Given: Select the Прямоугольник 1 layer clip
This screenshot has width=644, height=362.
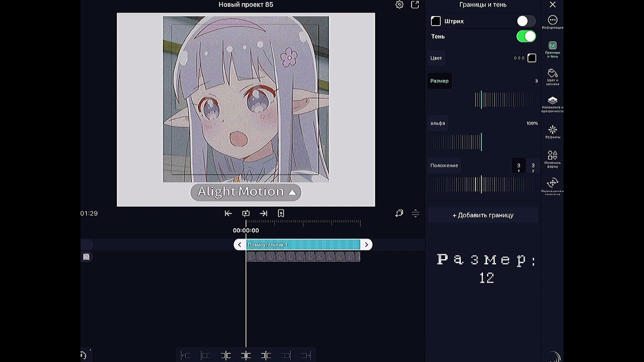Looking at the screenshot, I should [x=303, y=244].
